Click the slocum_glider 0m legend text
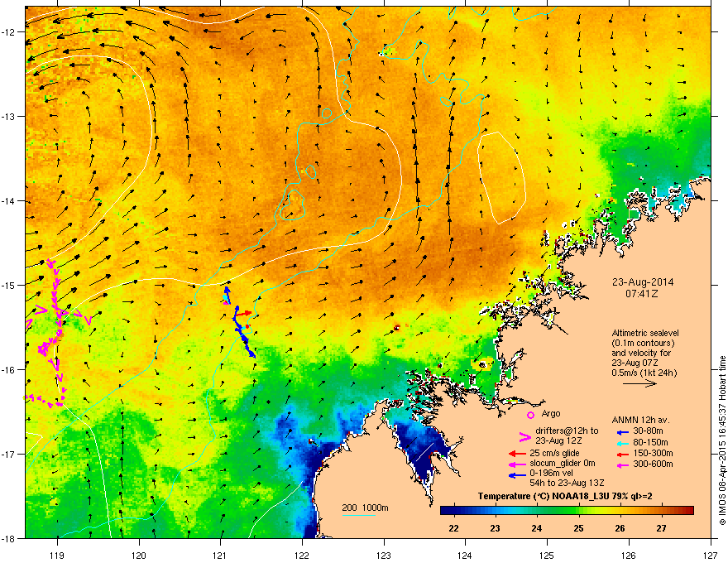 click(563, 464)
